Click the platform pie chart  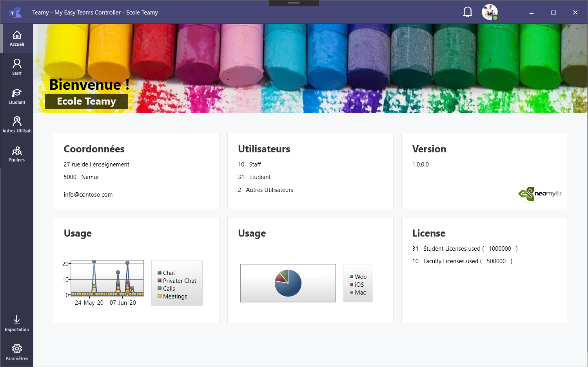coord(288,283)
